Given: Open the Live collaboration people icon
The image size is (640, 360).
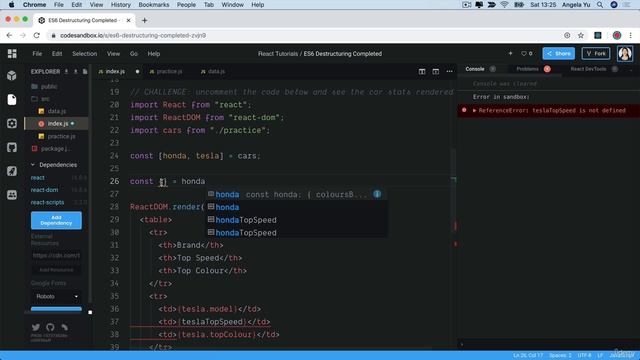Looking at the screenshot, I should 12,195.
